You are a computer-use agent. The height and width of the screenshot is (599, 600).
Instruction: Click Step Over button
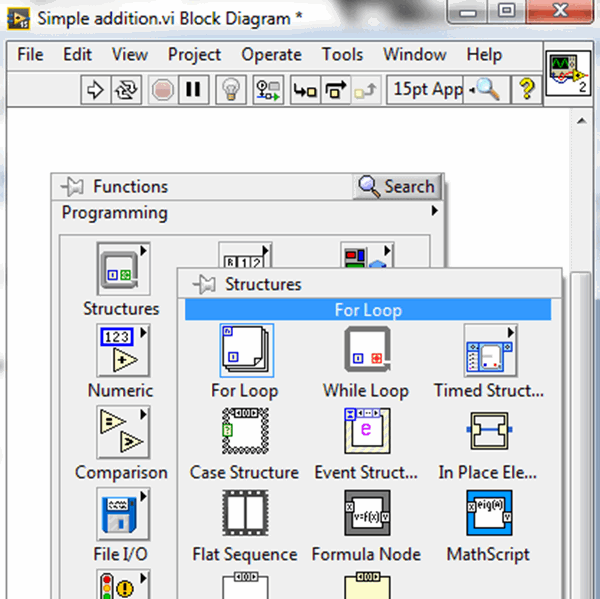coord(336,90)
